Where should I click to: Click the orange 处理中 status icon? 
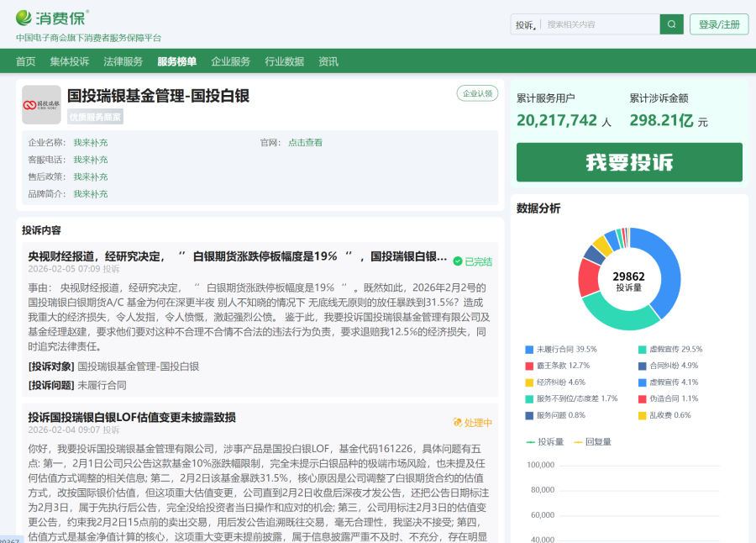click(458, 423)
